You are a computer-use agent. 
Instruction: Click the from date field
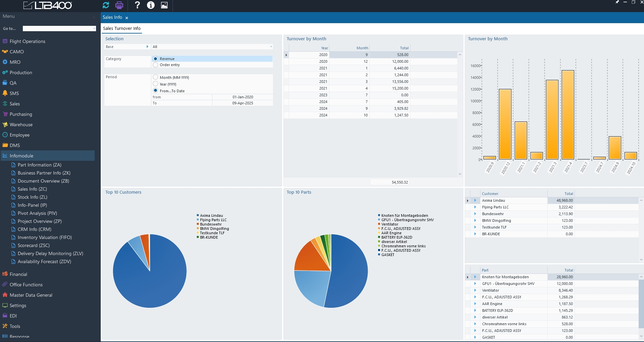point(242,97)
